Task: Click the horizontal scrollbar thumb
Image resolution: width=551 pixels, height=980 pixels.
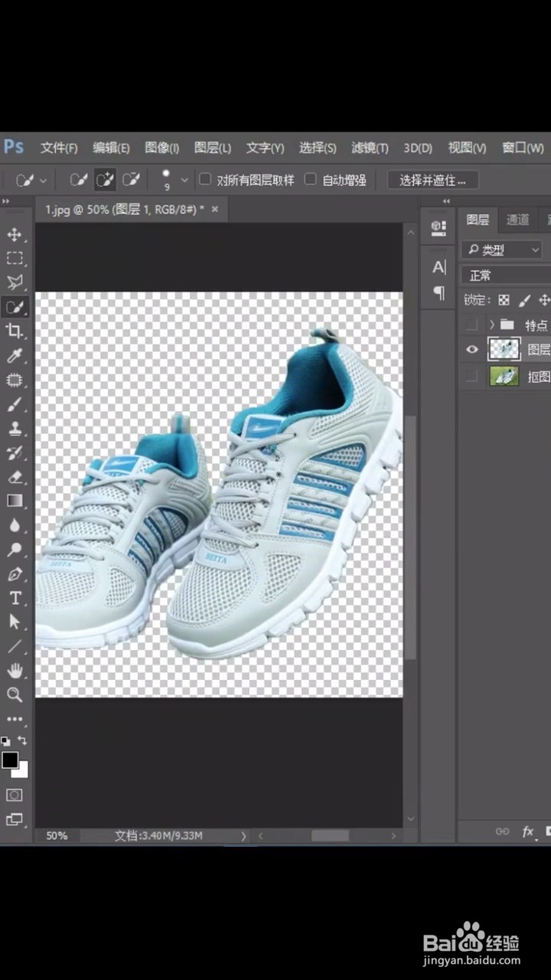Action: [x=330, y=836]
